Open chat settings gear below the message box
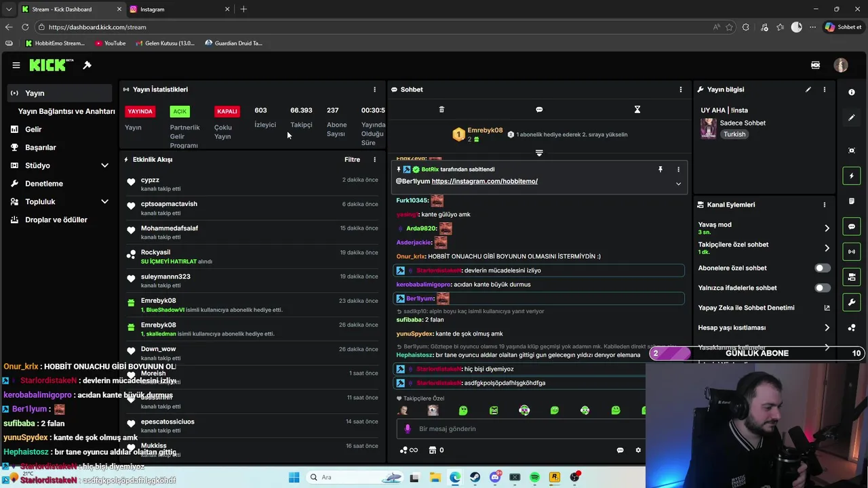This screenshot has width=868, height=488. point(638,450)
